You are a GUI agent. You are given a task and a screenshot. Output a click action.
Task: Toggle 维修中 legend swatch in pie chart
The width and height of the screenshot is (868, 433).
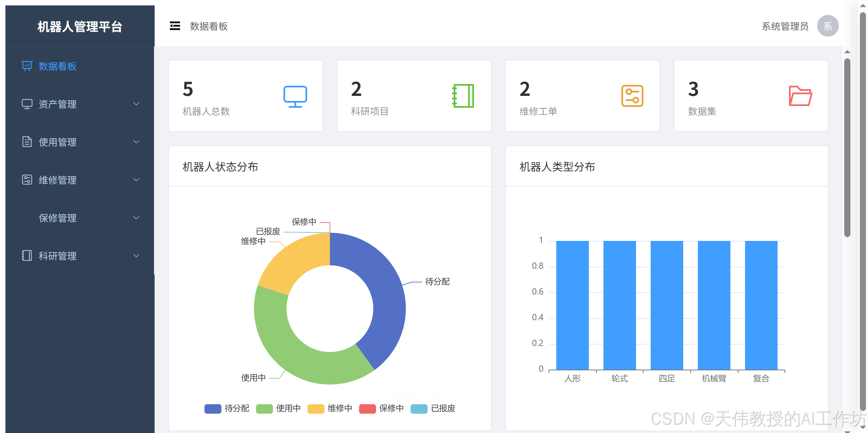pyautogui.click(x=316, y=409)
